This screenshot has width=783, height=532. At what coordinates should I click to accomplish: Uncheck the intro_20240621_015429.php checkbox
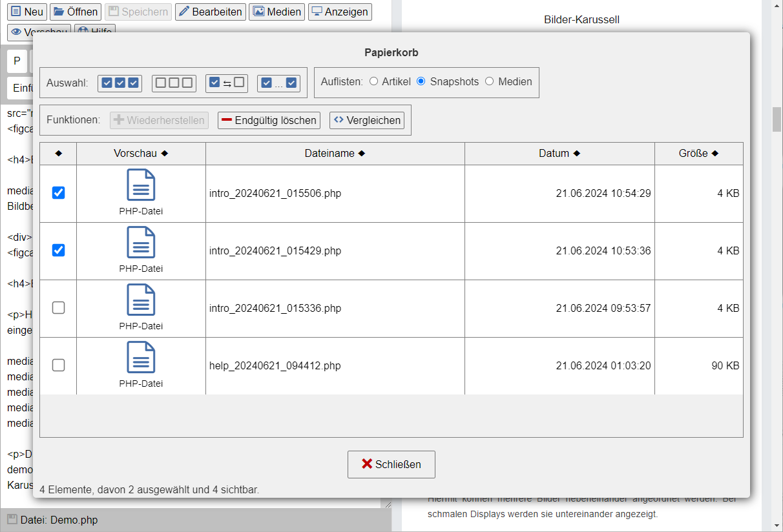[x=58, y=251]
